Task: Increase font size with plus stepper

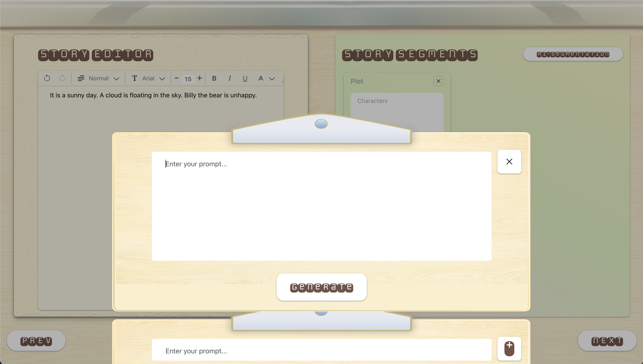Action: tap(200, 78)
